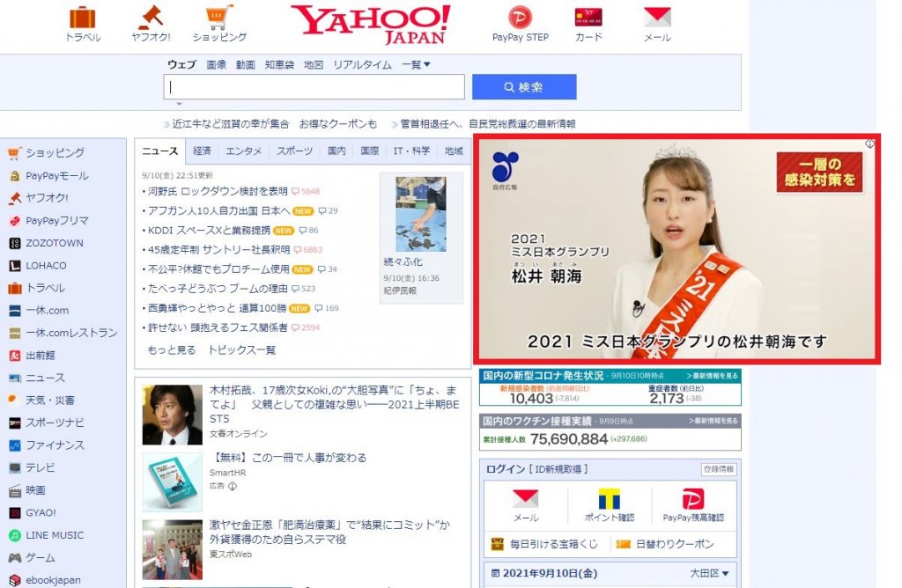
Task: Click the 登録情報 button
Action: tap(719, 469)
